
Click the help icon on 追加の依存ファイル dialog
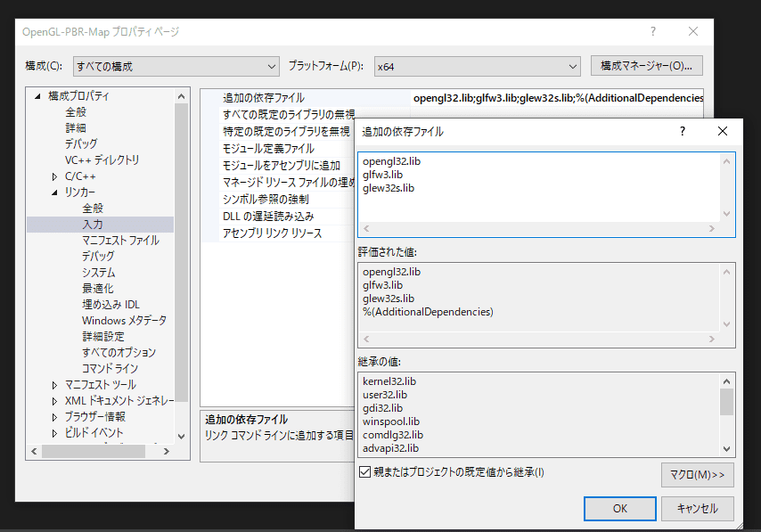682,131
